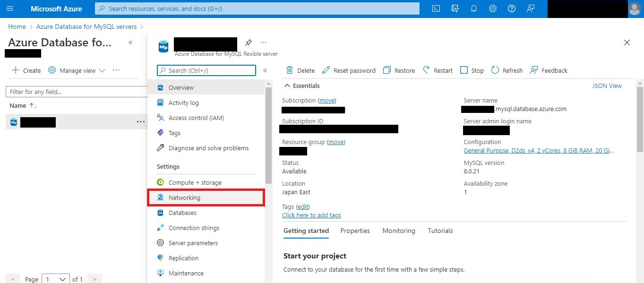Screen dimensions: 644x283
Task: Open context menu dots on server row
Action: pos(141,122)
